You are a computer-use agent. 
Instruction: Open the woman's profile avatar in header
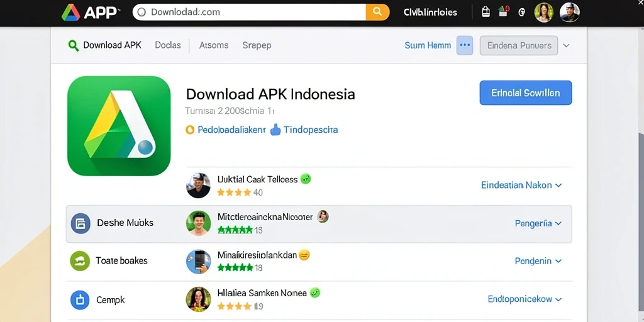click(544, 13)
